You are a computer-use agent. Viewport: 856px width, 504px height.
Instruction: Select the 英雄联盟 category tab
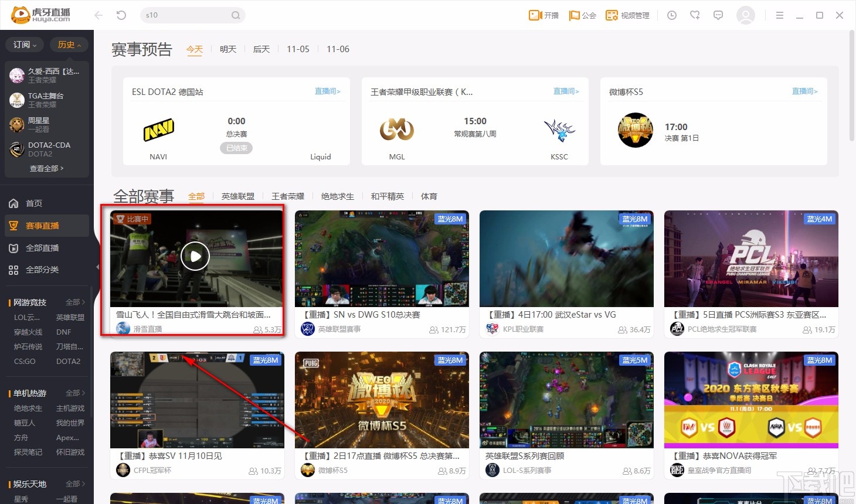(238, 196)
